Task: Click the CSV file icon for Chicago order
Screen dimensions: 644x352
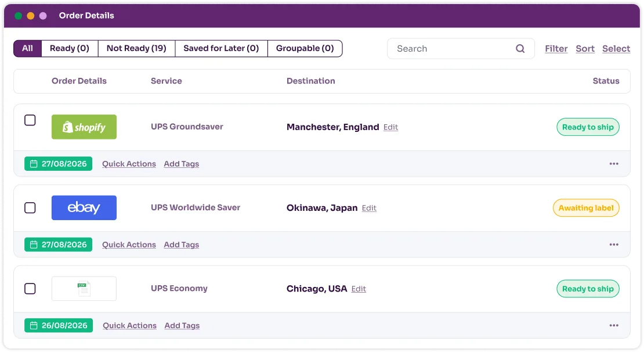Action: (84, 289)
